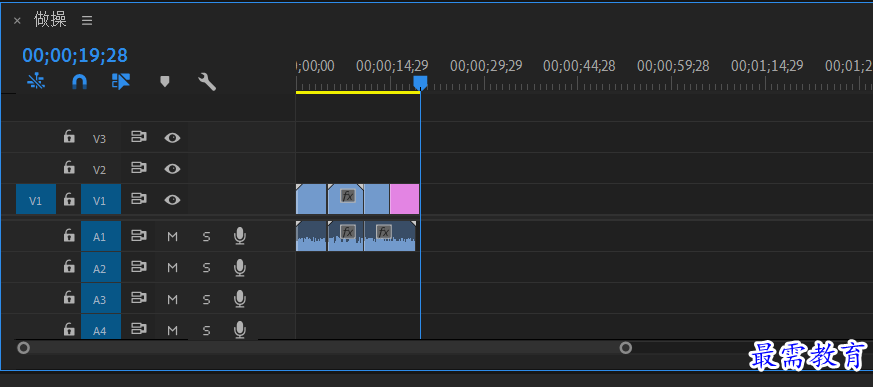Toggle Snap magnet icon in timeline
The height and width of the screenshot is (387, 873).
tap(80, 82)
